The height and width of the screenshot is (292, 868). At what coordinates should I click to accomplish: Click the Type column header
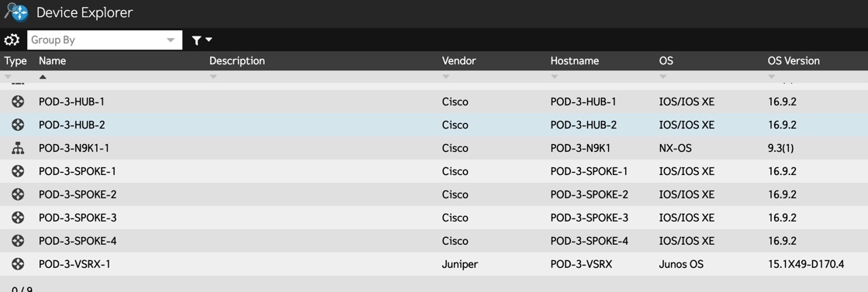coord(16,61)
